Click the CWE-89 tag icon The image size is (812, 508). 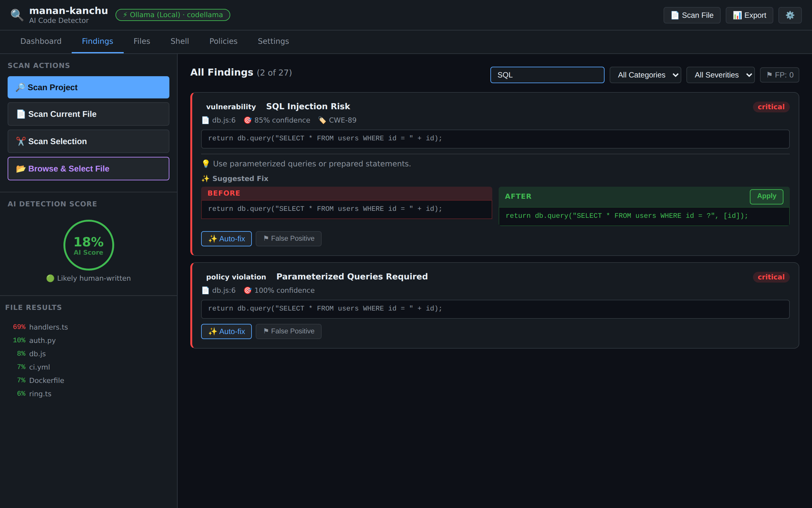322,120
